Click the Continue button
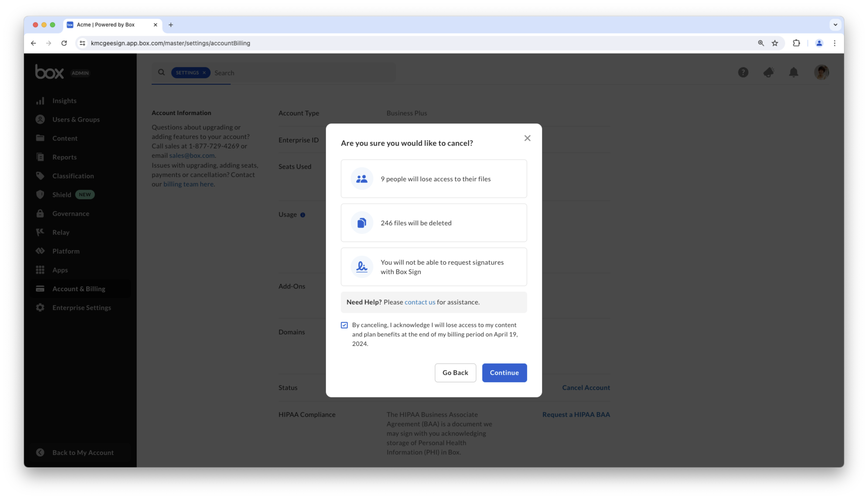868x499 pixels. pyautogui.click(x=504, y=372)
